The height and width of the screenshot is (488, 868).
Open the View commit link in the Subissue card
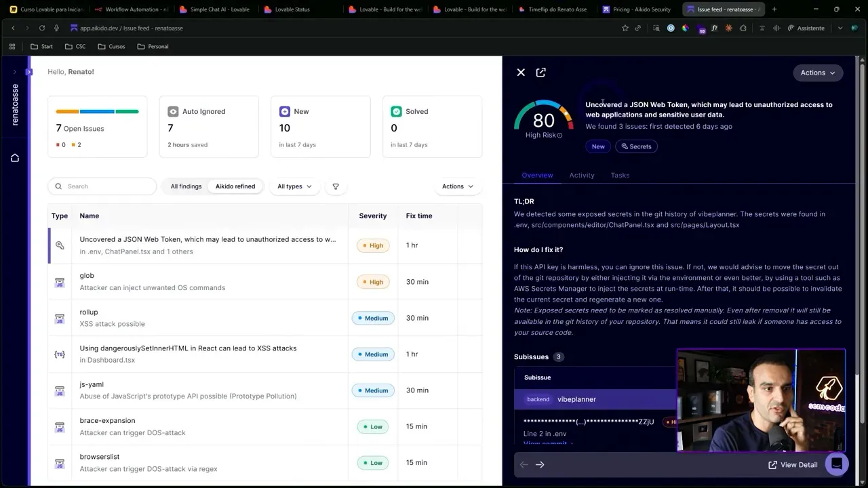pos(547,444)
